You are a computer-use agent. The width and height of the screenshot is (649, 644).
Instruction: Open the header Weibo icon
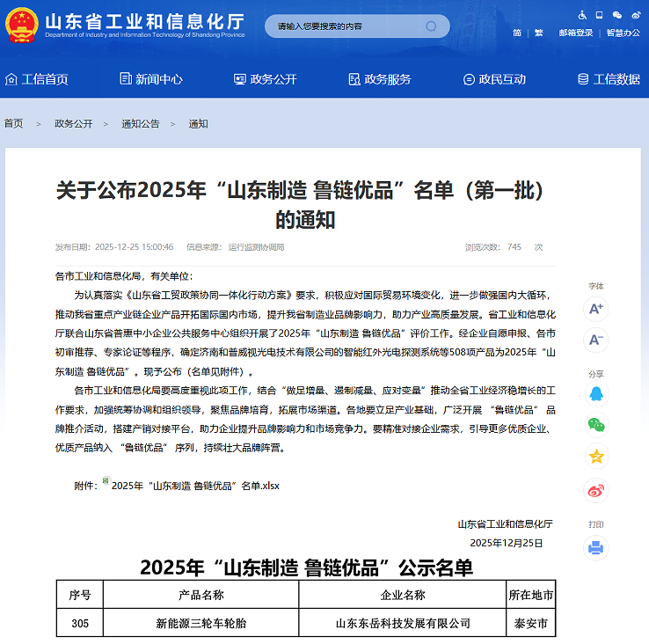[636, 15]
